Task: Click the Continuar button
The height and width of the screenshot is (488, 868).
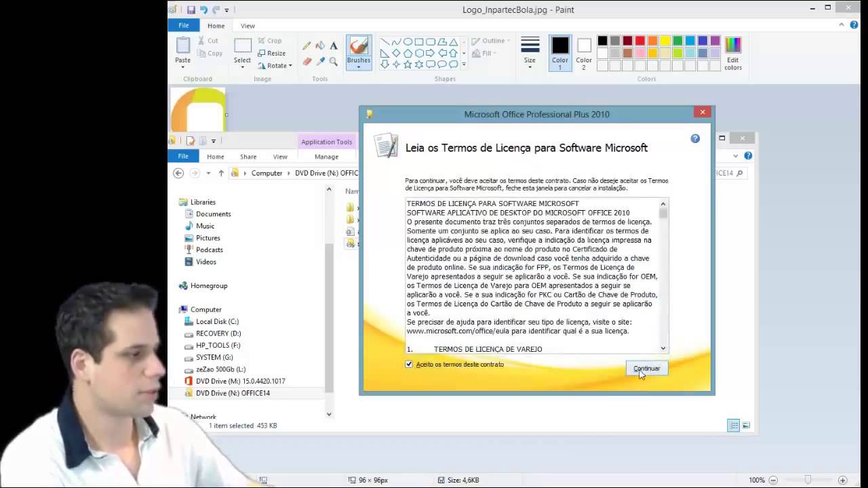Action: point(646,368)
